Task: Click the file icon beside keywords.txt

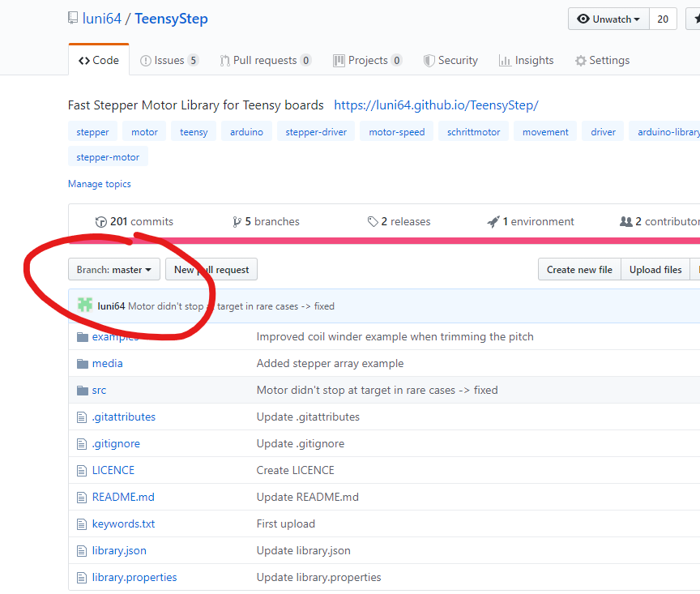Action: [x=82, y=524]
